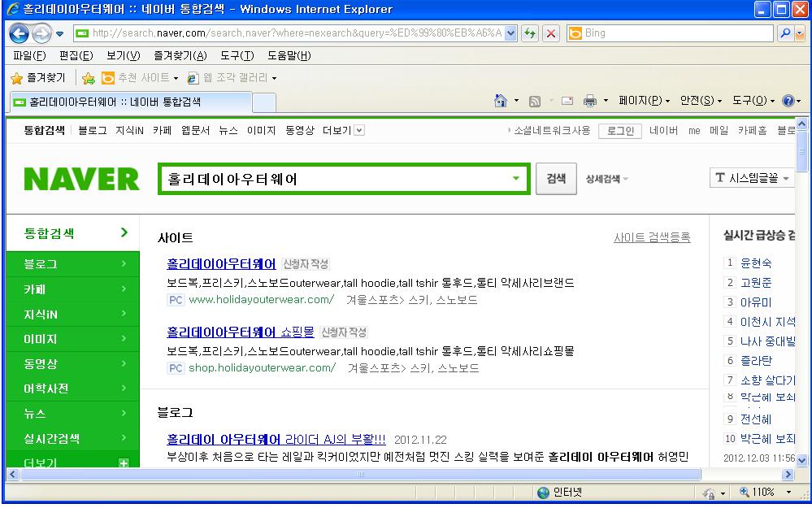Image resolution: width=812 pixels, height=508 pixels.
Task: Click the NAVER logo
Action: [82, 179]
